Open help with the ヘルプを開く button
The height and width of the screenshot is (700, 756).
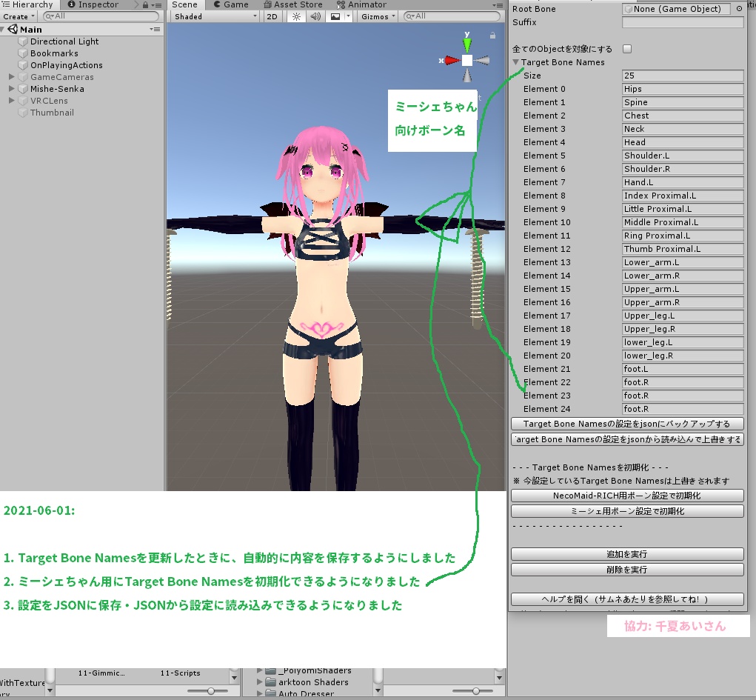(626, 599)
